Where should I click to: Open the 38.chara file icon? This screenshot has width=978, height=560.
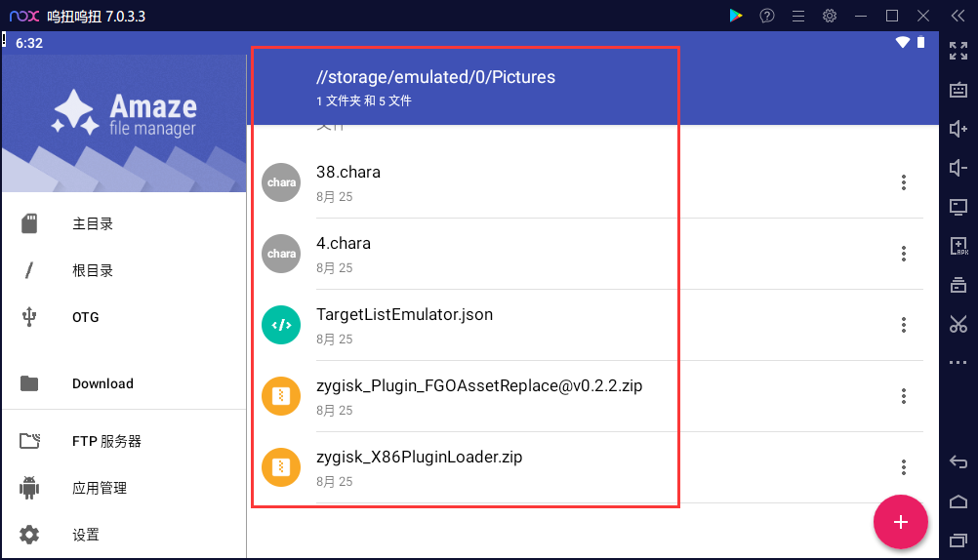click(281, 182)
